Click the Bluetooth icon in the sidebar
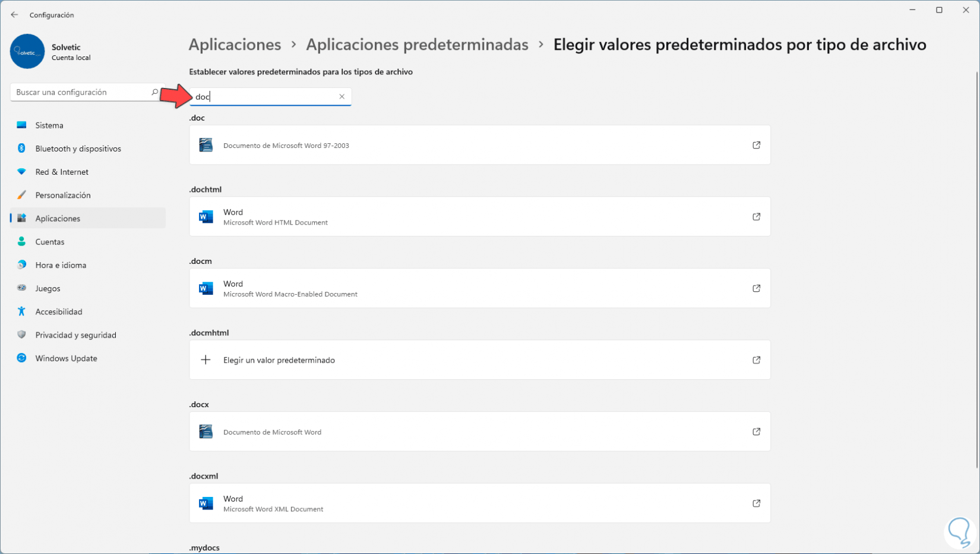The height and width of the screenshot is (554, 980). tap(21, 149)
